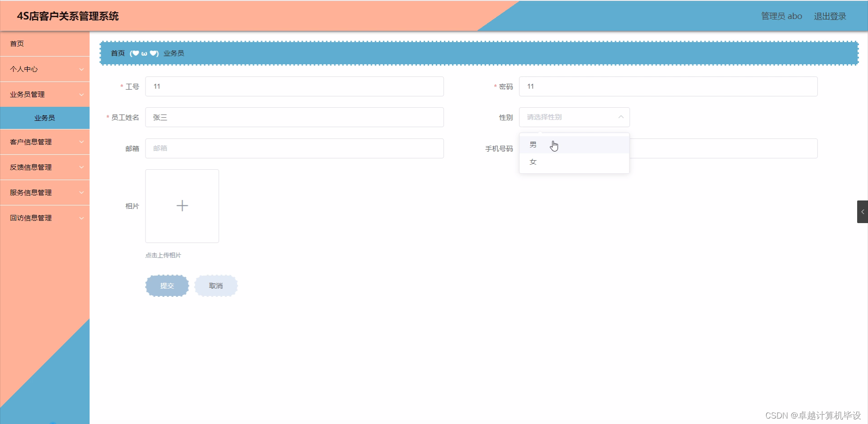
Task: Click 业务员 in the breadcrumb
Action: pyautogui.click(x=174, y=53)
